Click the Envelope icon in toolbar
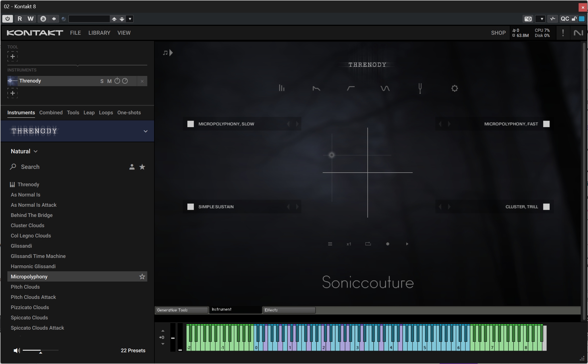The width and height of the screenshot is (588, 364). [316, 88]
